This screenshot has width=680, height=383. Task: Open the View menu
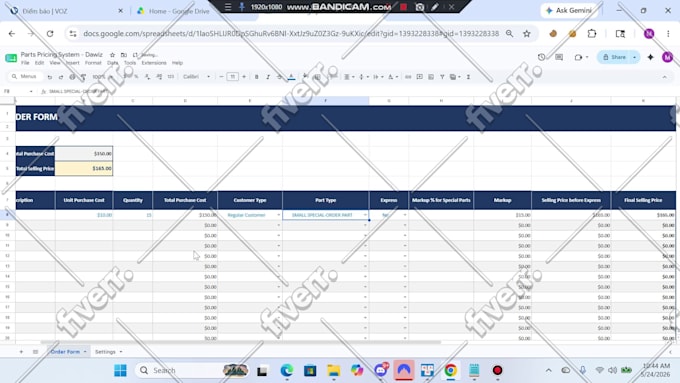(x=55, y=63)
